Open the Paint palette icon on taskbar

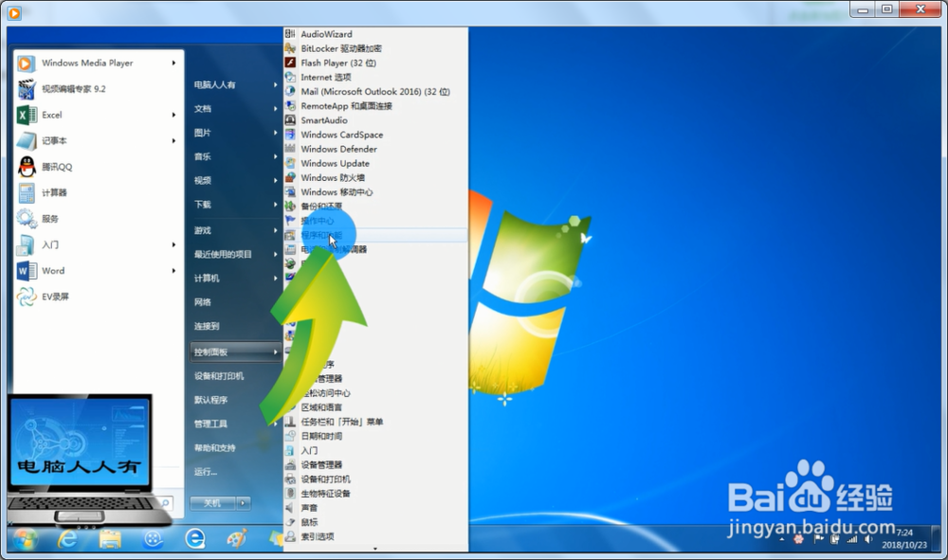pyautogui.click(x=237, y=539)
